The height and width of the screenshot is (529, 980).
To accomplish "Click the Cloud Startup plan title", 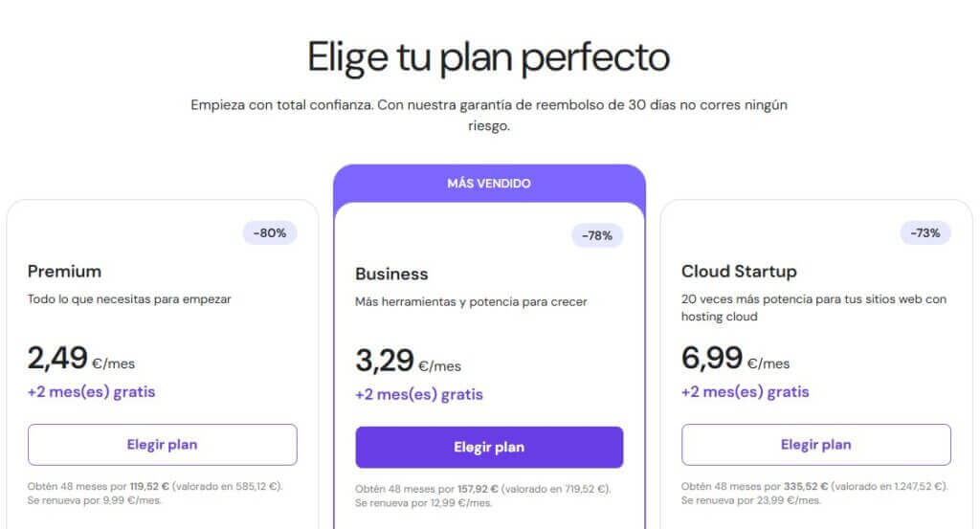I will pyautogui.click(x=739, y=271).
